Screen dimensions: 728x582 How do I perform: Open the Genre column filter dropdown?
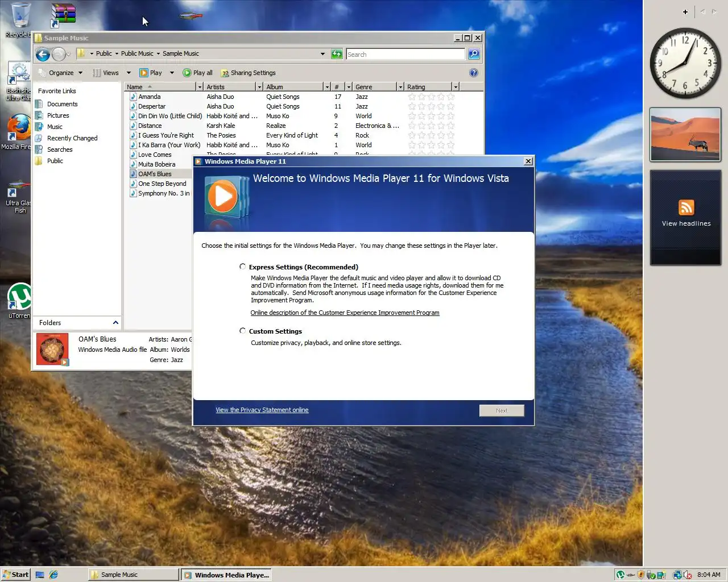(400, 87)
